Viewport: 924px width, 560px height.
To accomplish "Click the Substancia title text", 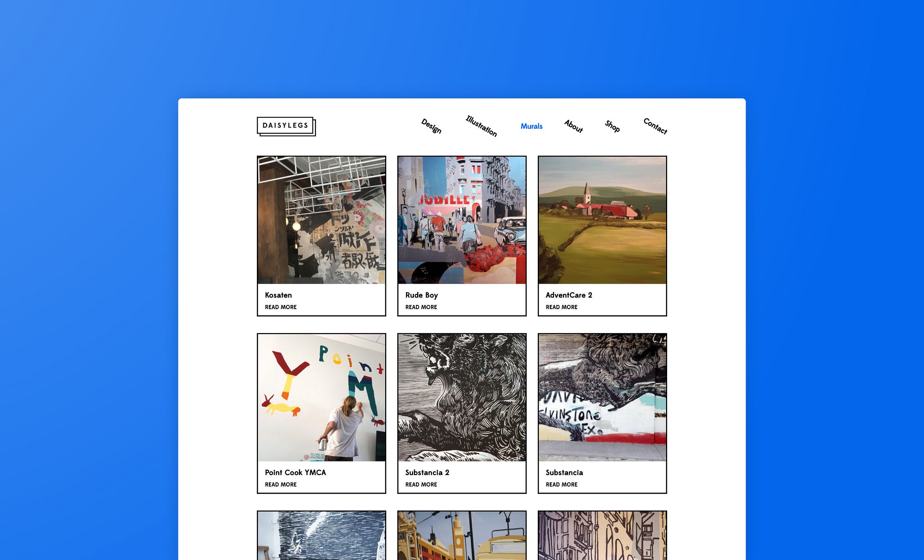I will point(564,473).
